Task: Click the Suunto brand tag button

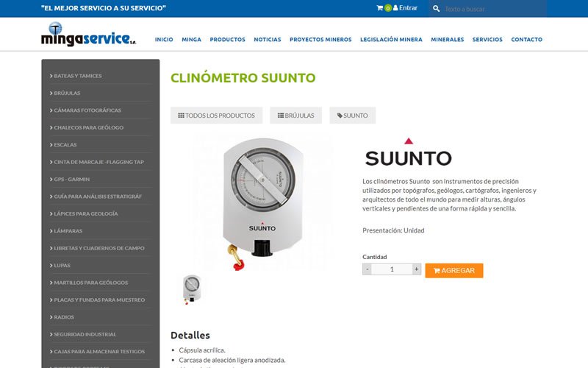Action: coord(353,116)
